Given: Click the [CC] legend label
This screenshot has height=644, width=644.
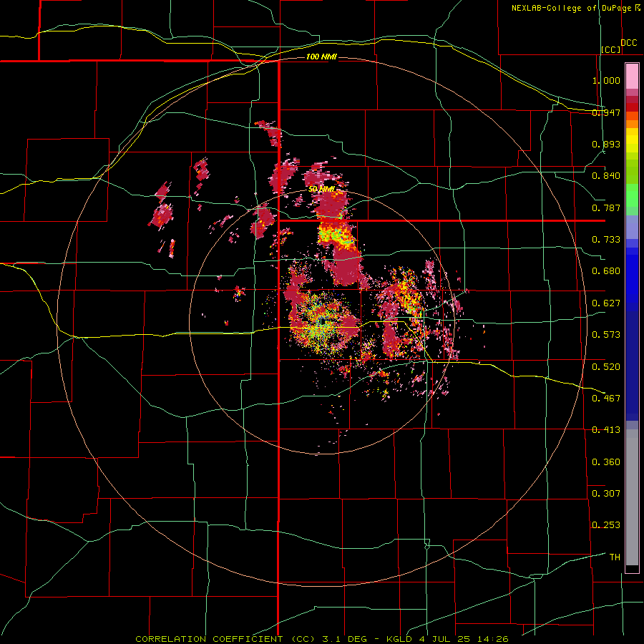Looking at the screenshot, I should pos(611,49).
